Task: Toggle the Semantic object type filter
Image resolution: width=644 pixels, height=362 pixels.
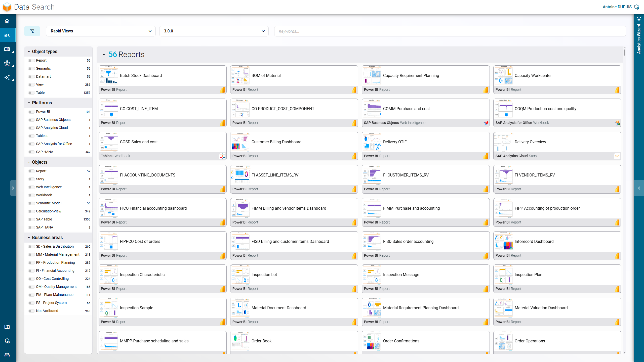Action: pyautogui.click(x=31, y=69)
